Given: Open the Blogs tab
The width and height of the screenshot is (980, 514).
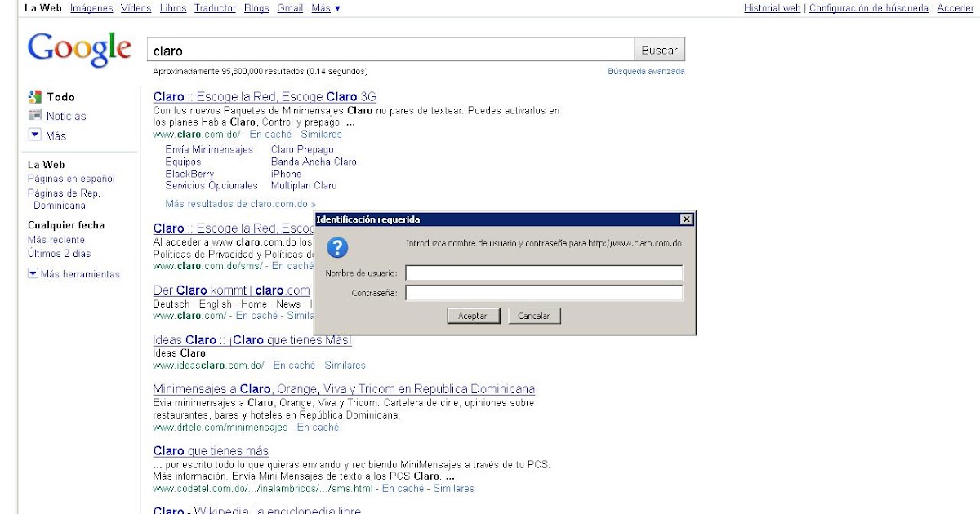Looking at the screenshot, I should pyautogui.click(x=256, y=8).
